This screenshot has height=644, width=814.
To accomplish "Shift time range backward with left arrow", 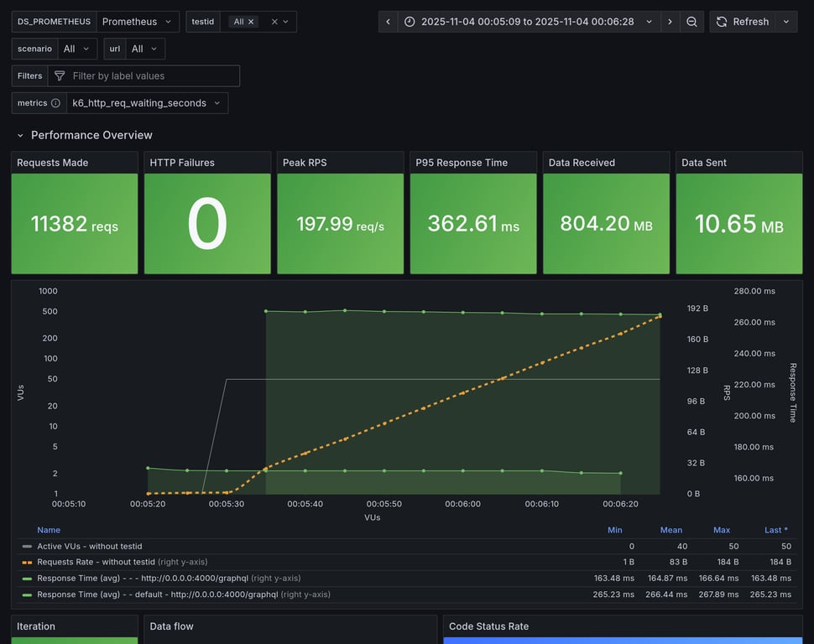I will coord(388,22).
